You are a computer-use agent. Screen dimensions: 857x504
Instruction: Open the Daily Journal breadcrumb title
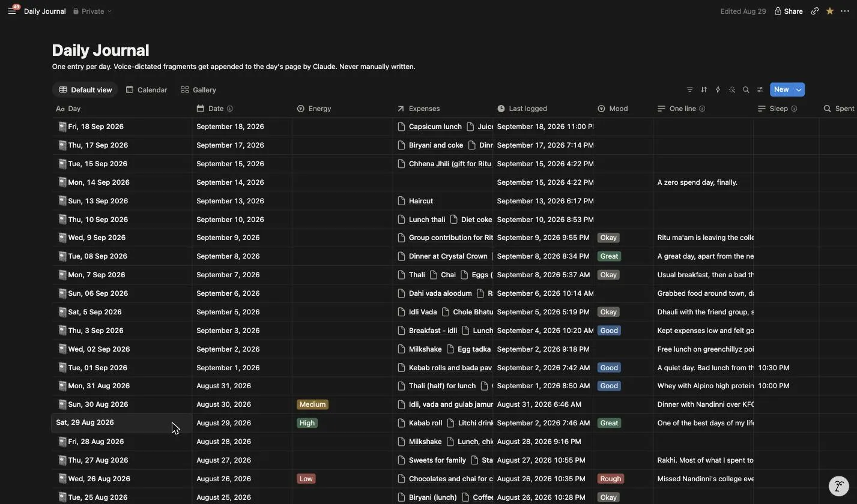pyautogui.click(x=44, y=11)
